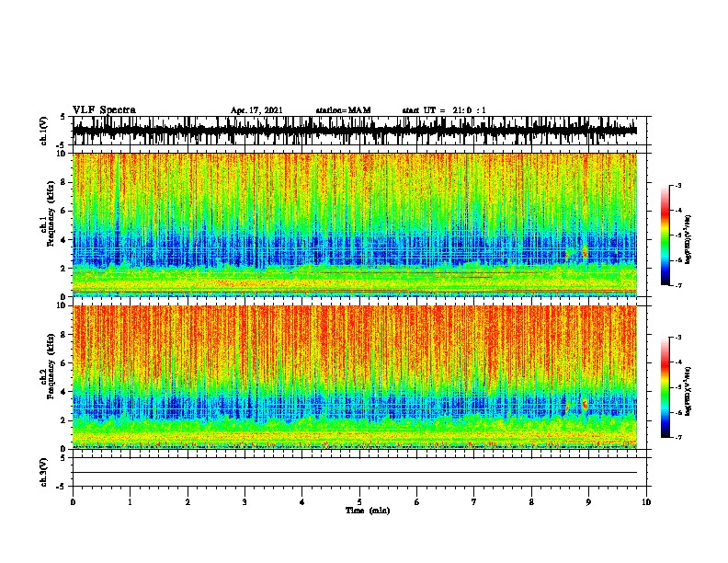Click the "-5" tick of ch.3(V) axis
Image resolution: width=728 pixels, height=563 pixels.
click(x=62, y=487)
